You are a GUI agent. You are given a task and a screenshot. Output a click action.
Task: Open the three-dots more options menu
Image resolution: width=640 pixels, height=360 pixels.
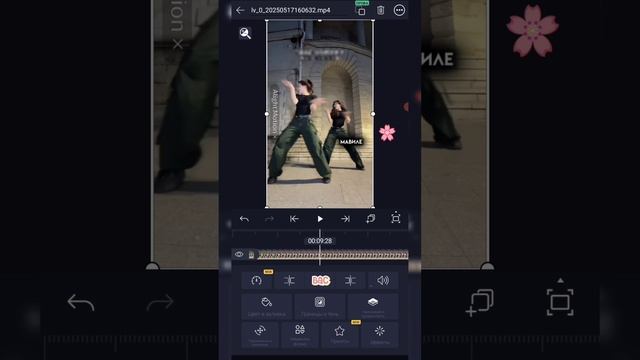point(399,10)
